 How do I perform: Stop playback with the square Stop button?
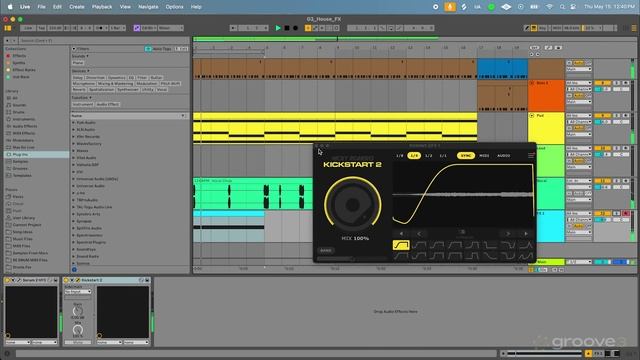point(287,28)
